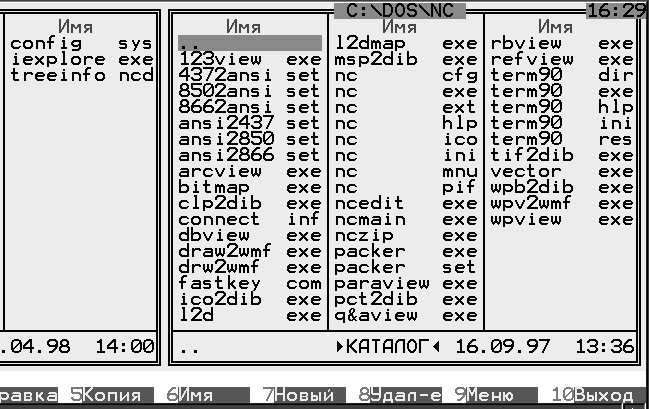Select pct2dib exe file

(406, 299)
